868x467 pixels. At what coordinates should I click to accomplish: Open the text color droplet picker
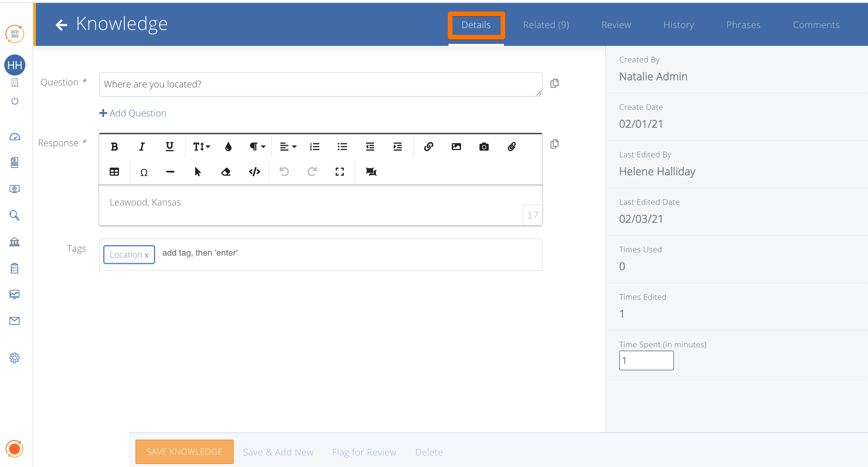click(228, 147)
